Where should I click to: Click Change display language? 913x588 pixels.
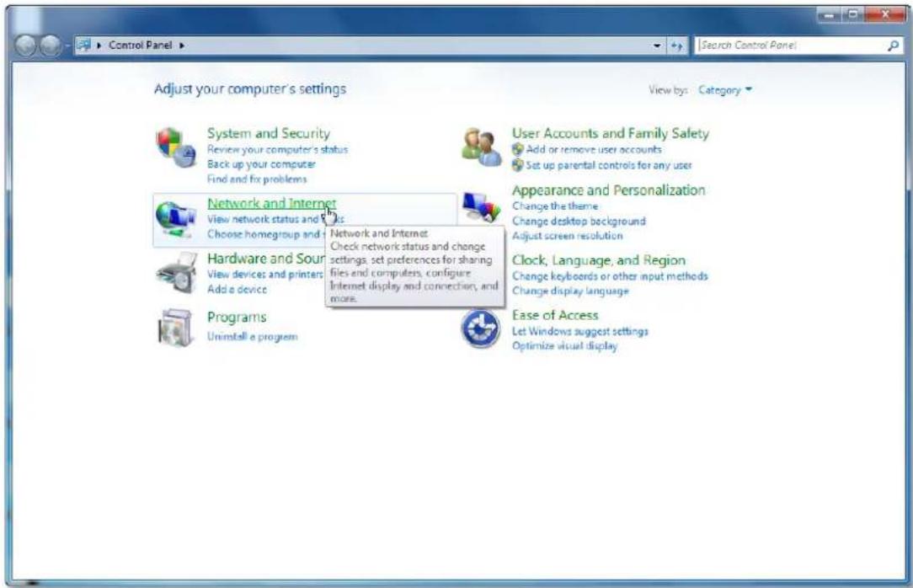[x=570, y=291]
